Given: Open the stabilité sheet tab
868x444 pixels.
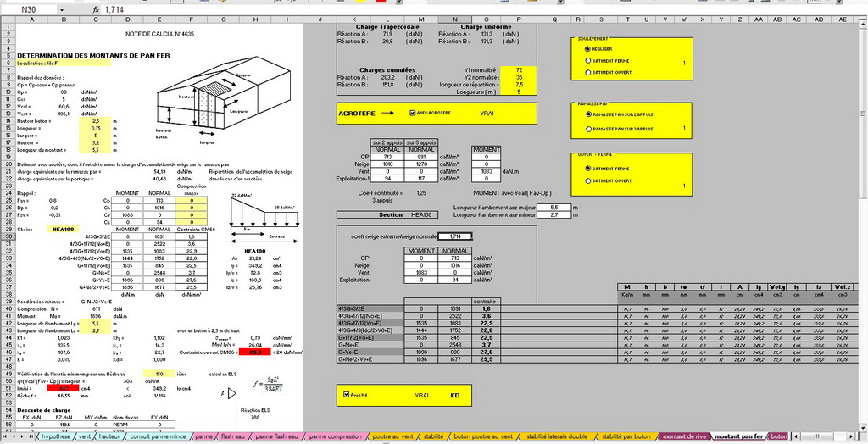Looking at the screenshot, I should [x=433, y=437].
